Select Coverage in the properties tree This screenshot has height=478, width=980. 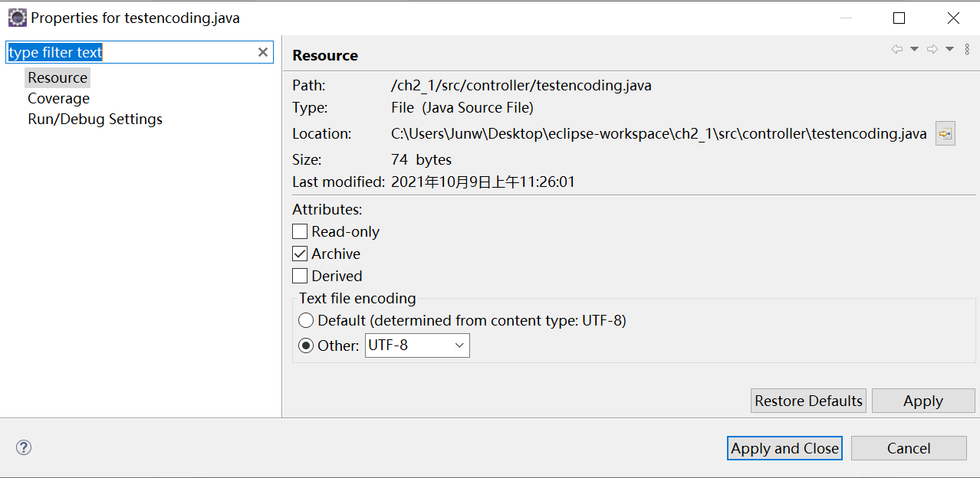(x=58, y=98)
